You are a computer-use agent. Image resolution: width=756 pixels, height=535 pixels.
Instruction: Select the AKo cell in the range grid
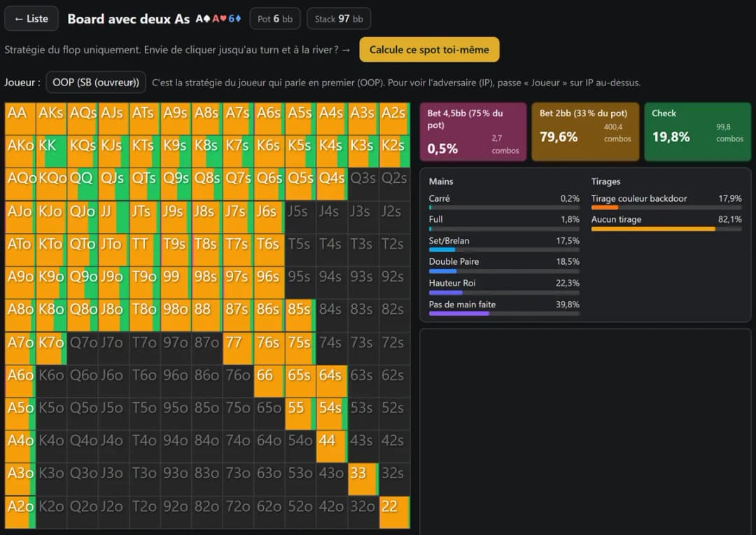pyautogui.click(x=20, y=151)
